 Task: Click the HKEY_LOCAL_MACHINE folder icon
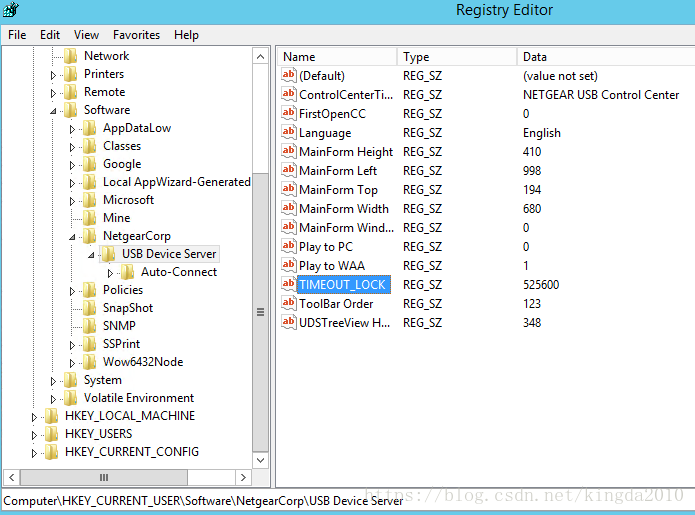pyautogui.click(x=51, y=416)
